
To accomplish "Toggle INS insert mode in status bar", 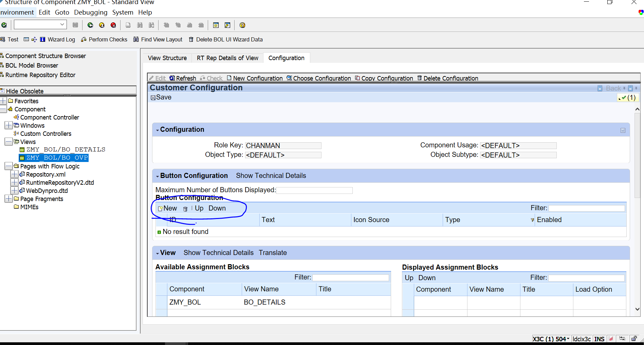I will pos(599,339).
